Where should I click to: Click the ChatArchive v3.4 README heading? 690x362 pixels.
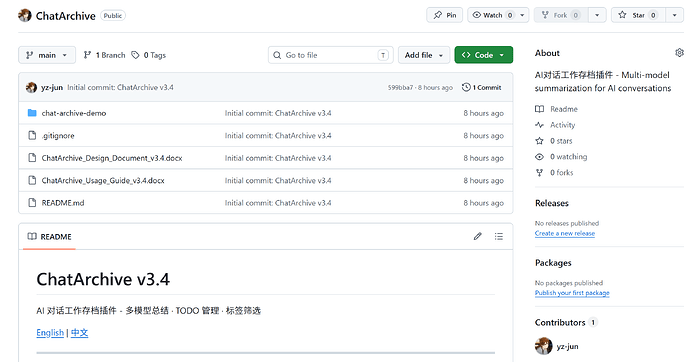(x=103, y=279)
